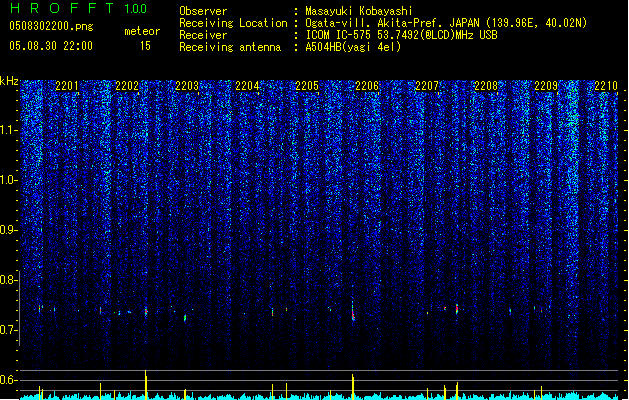Click the 1.1 frequency axis label

click(x=8, y=130)
